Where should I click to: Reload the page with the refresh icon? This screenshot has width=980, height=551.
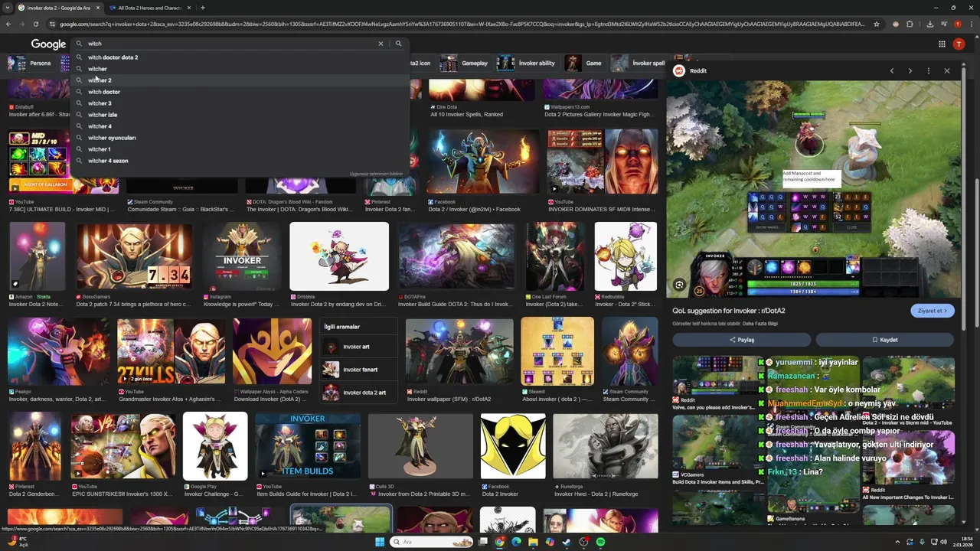pyautogui.click(x=35, y=24)
